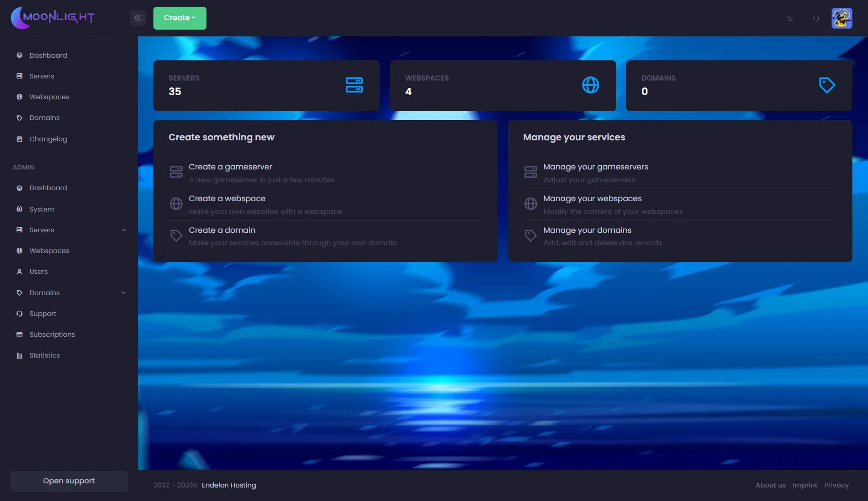Click the user avatar in the top right
Viewport: 868px width, 501px height.
(x=841, y=18)
